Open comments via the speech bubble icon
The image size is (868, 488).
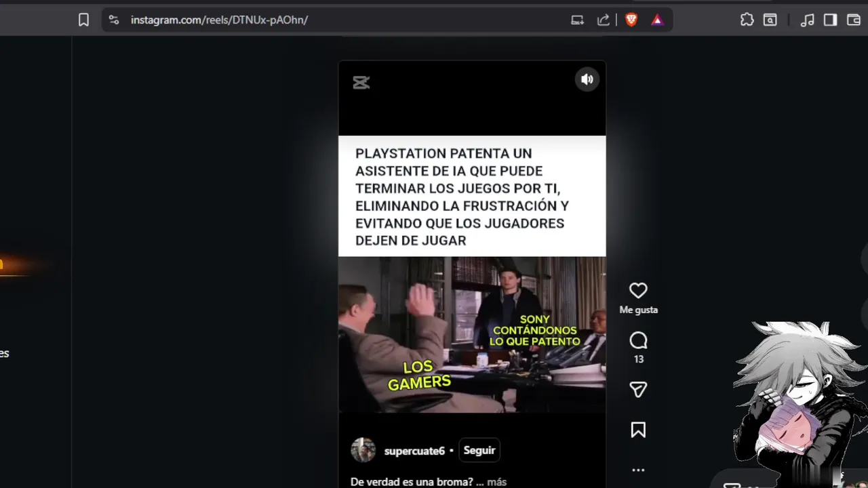638,340
